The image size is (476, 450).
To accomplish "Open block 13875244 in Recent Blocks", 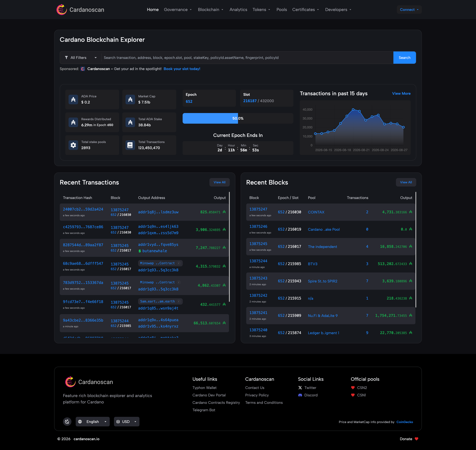I will pyautogui.click(x=258, y=261).
